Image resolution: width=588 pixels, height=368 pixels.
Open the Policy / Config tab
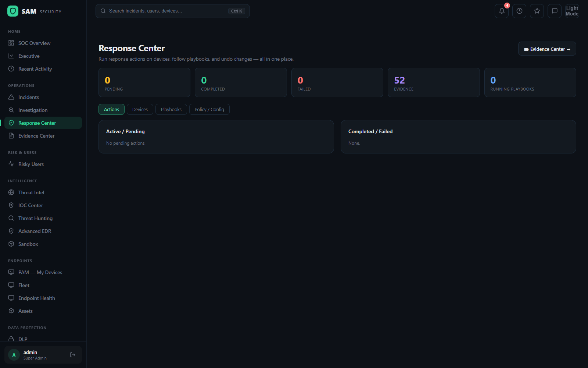[x=209, y=109]
